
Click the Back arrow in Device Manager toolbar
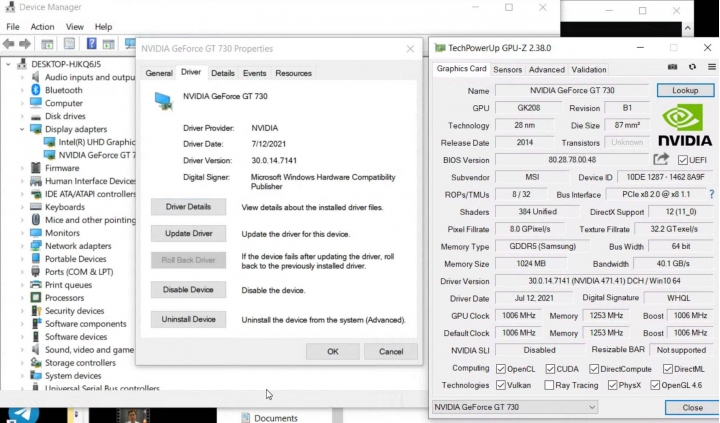(x=9, y=44)
